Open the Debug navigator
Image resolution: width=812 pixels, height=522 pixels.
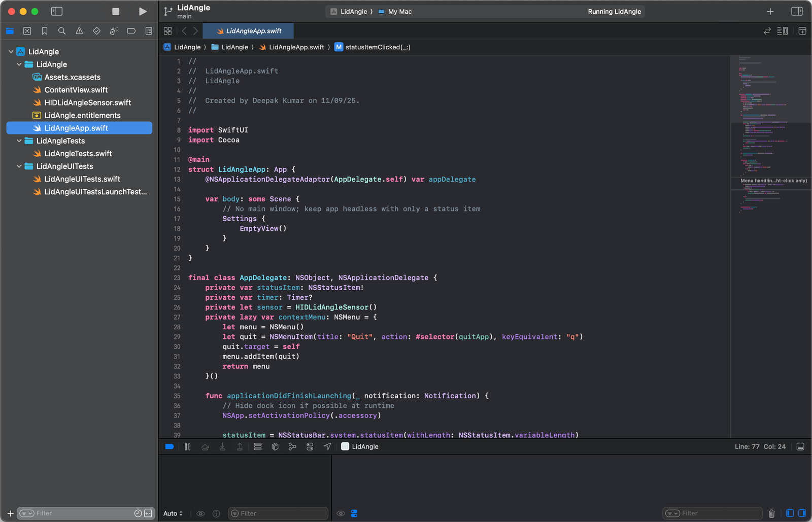114,30
